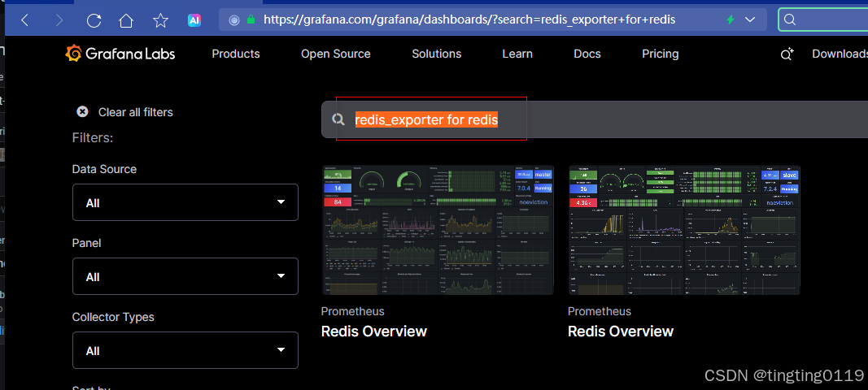Viewport: 868px width, 390px height.
Task: Click the Collector Types label
Action: (x=113, y=317)
